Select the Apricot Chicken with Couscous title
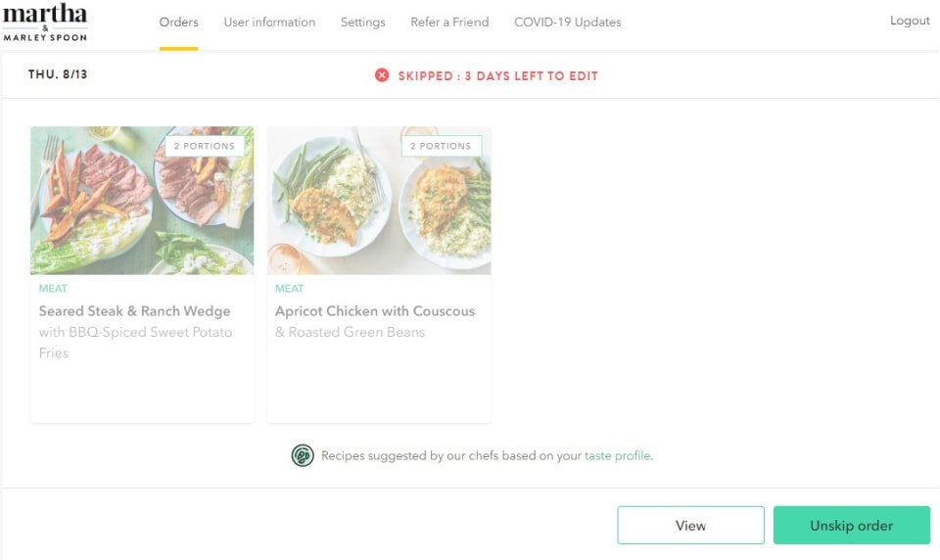940x560 pixels. pyautogui.click(x=375, y=311)
